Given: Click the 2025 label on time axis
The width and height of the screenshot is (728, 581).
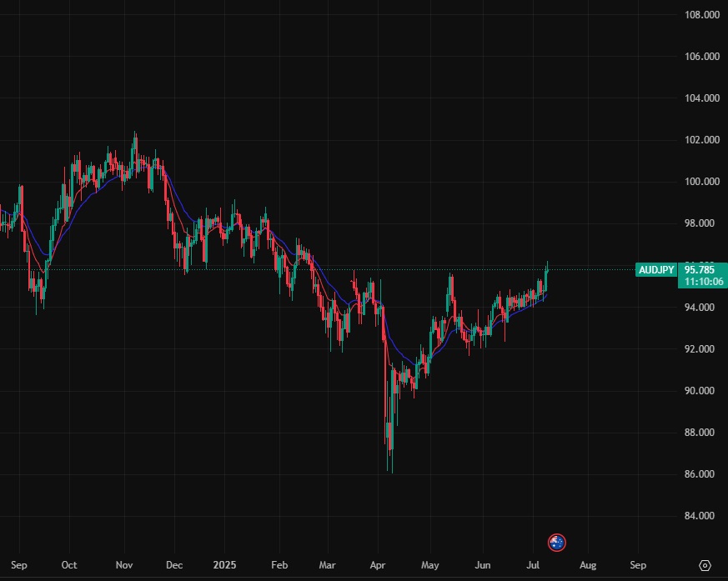Looking at the screenshot, I should point(224,565).
